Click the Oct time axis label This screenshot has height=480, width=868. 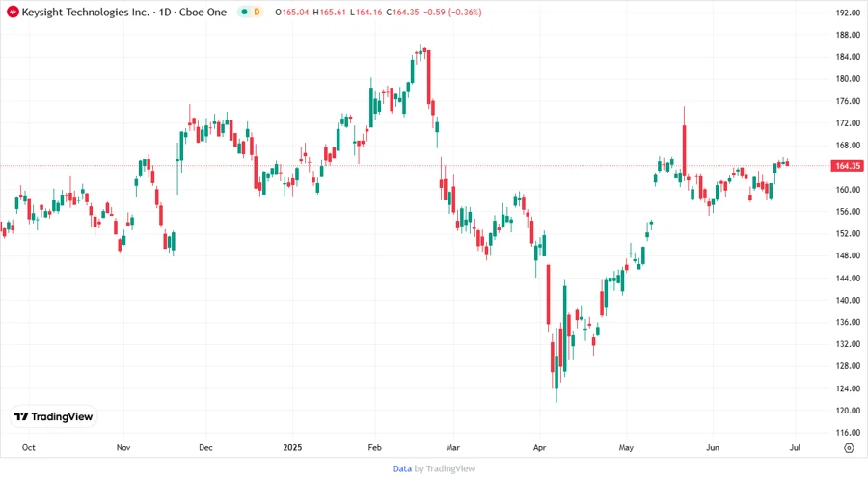(x=28, y=447)
